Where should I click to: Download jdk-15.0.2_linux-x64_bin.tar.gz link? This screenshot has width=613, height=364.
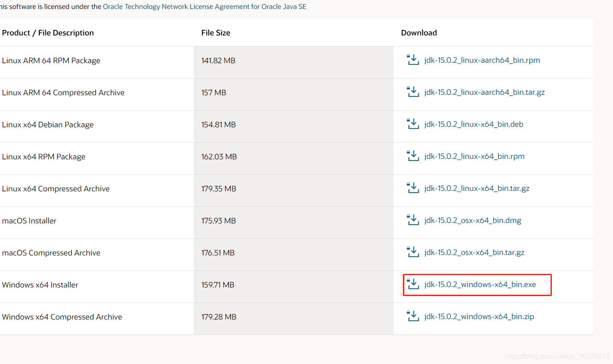point(477,188)
